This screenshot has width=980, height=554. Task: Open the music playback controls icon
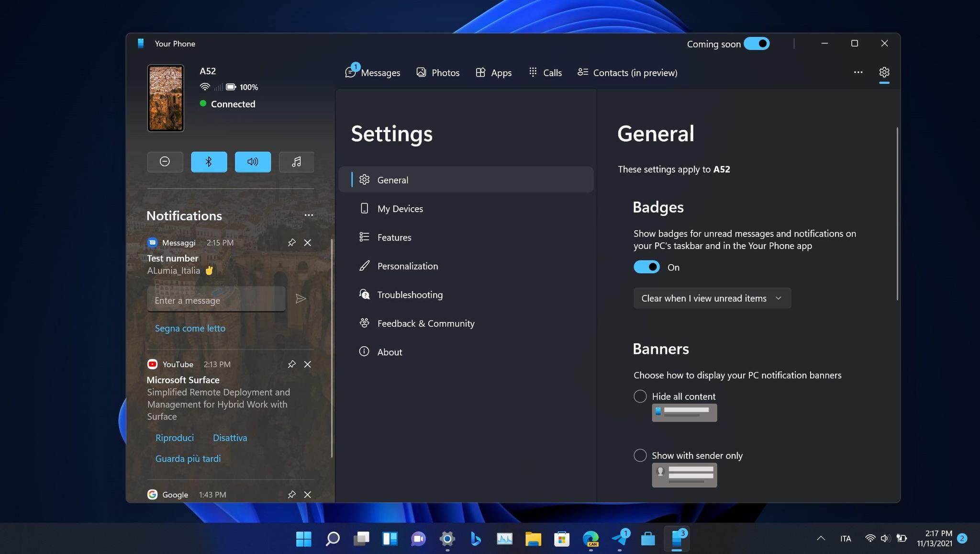[296, 162]
